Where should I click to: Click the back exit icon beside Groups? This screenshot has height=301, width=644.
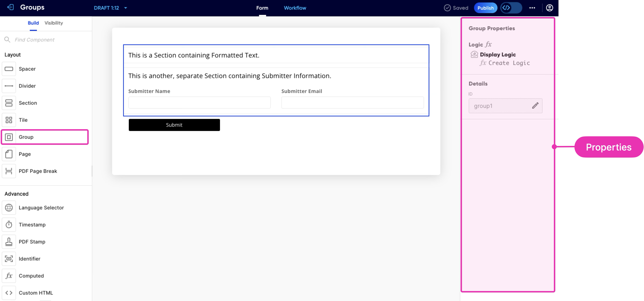click(10, 7)
